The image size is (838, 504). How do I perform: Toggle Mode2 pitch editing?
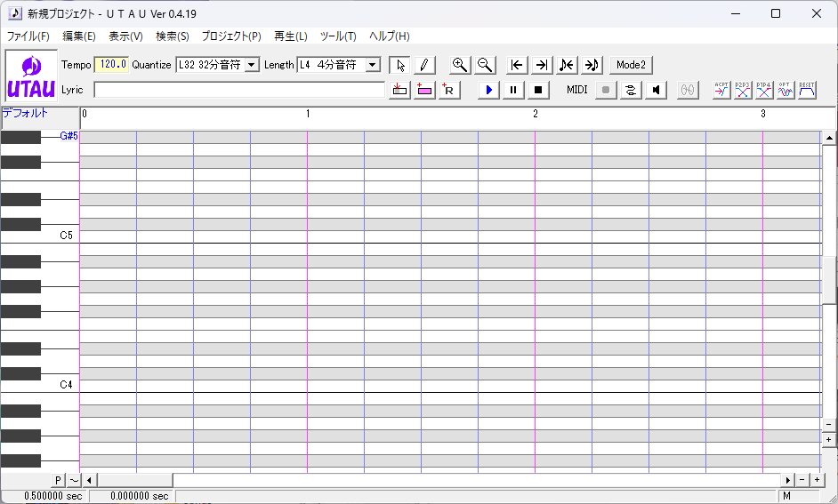point(631,65)
